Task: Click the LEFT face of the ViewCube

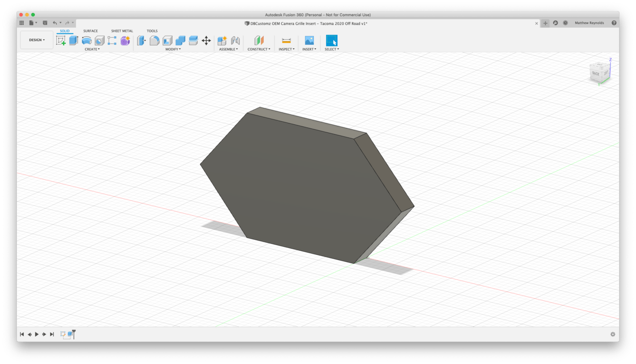Action: pyautogui.click(x=606, y=73)
